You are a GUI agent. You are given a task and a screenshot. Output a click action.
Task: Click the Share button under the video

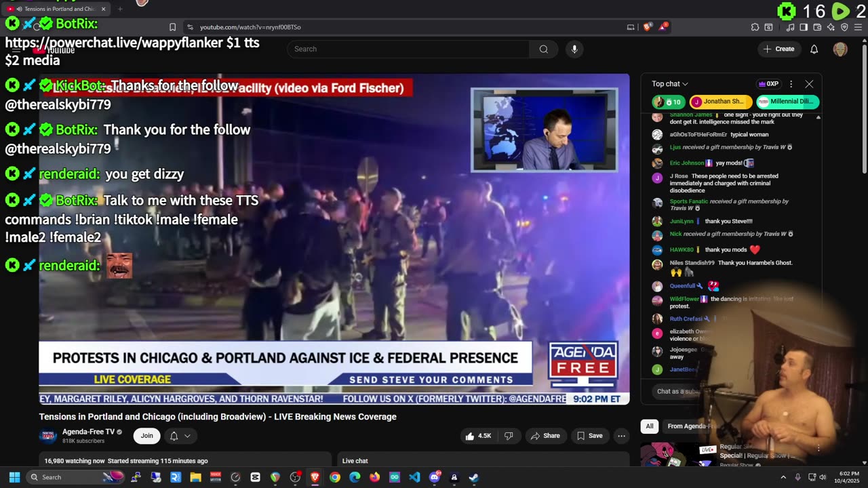pos(545,436)
